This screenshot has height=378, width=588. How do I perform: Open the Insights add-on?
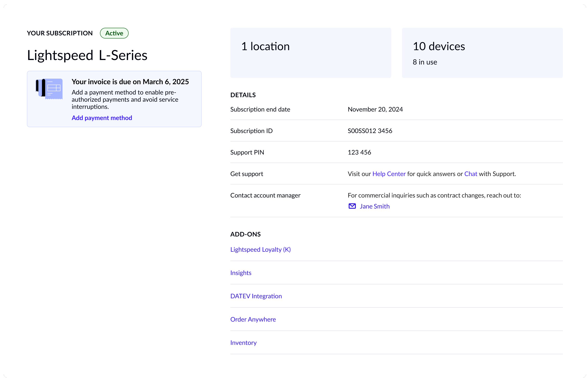click(x=241, y=273)
